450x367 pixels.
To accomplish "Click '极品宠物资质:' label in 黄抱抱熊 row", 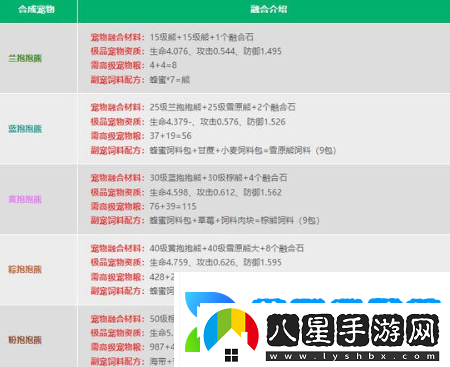I will pos(118,192).
